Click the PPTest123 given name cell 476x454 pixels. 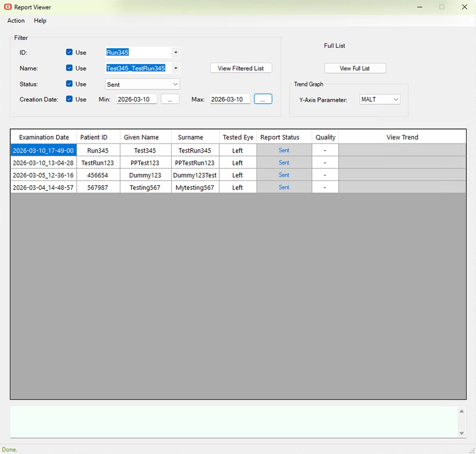click(145, 163)
